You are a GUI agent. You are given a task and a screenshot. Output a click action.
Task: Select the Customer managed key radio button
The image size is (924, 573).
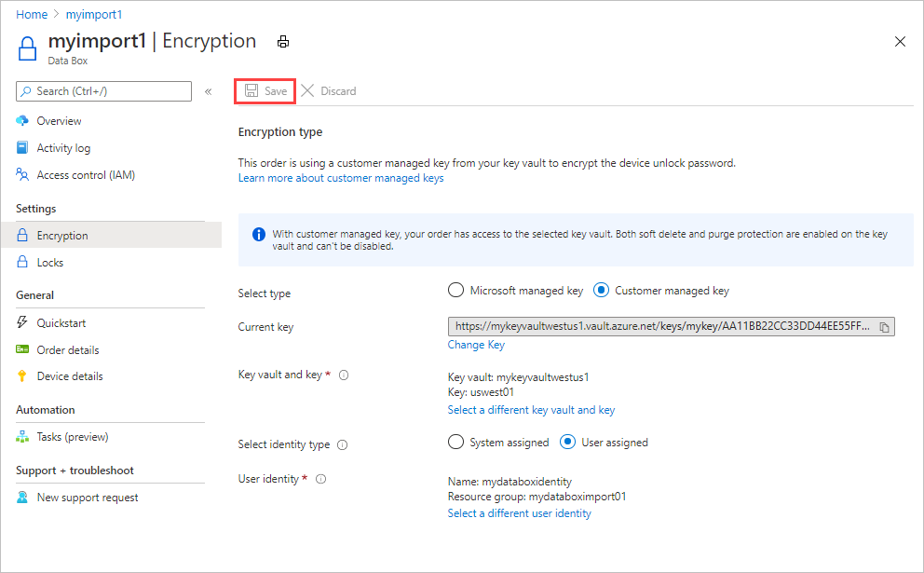[x=601, y=290]
